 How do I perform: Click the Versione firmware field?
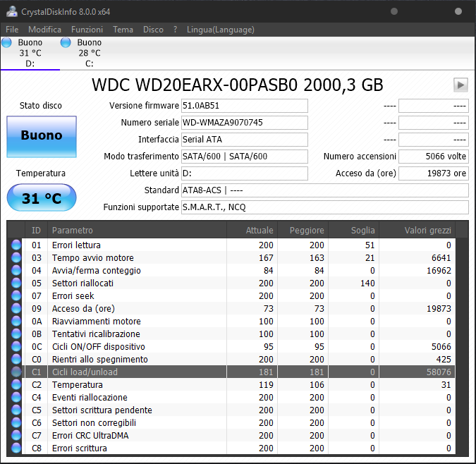(x=245, y=106)
